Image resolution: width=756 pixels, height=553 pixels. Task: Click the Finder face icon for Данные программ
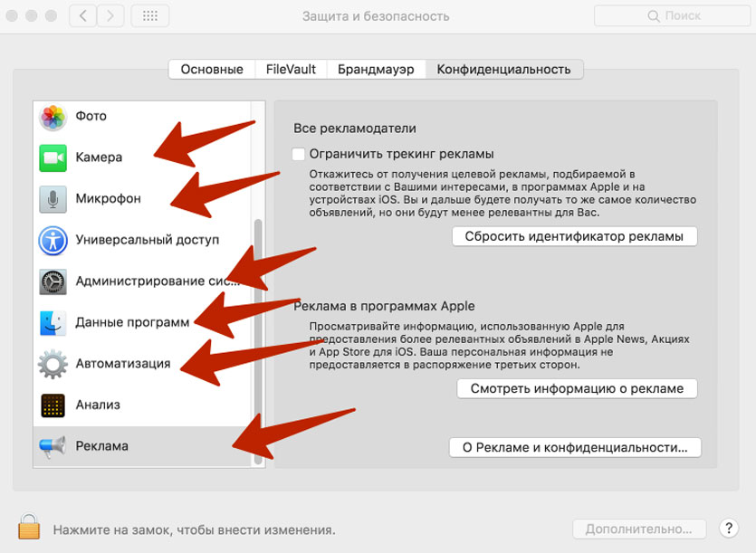[53, 322]
